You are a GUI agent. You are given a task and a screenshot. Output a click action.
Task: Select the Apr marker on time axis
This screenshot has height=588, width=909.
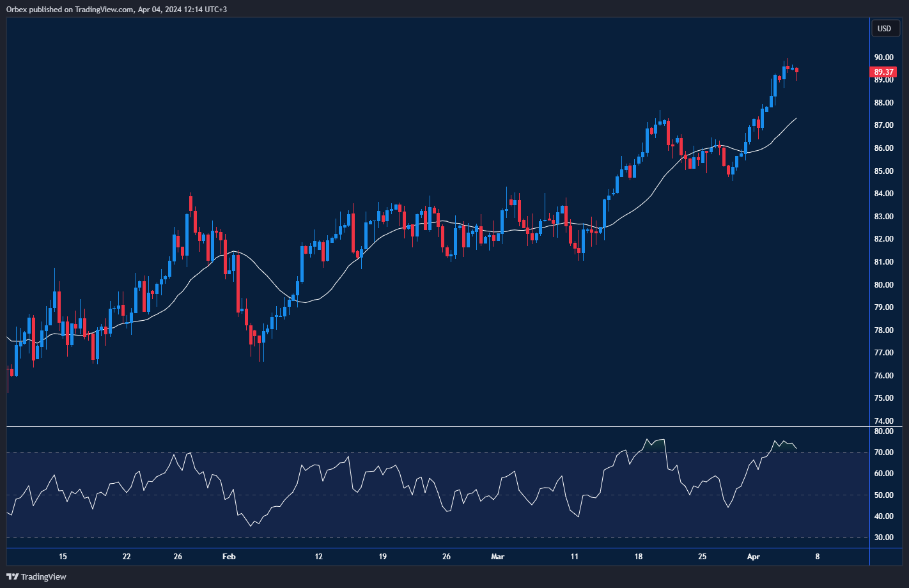[753, 557]
